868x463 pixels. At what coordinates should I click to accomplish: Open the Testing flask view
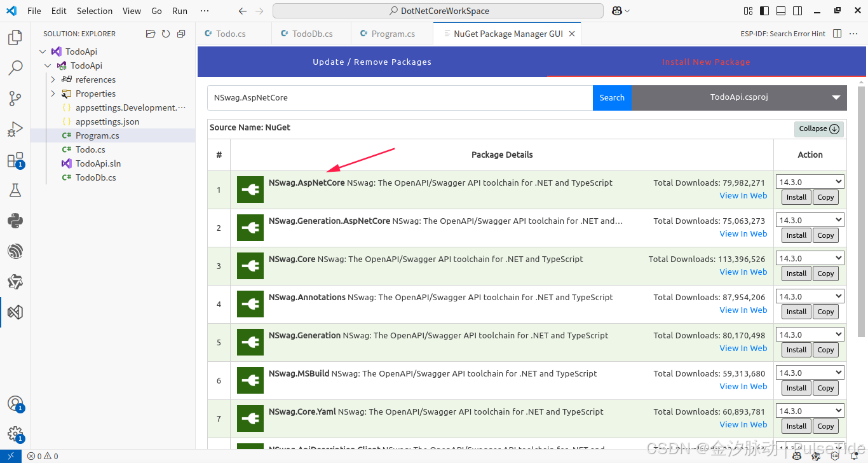[x=15, y=190]
